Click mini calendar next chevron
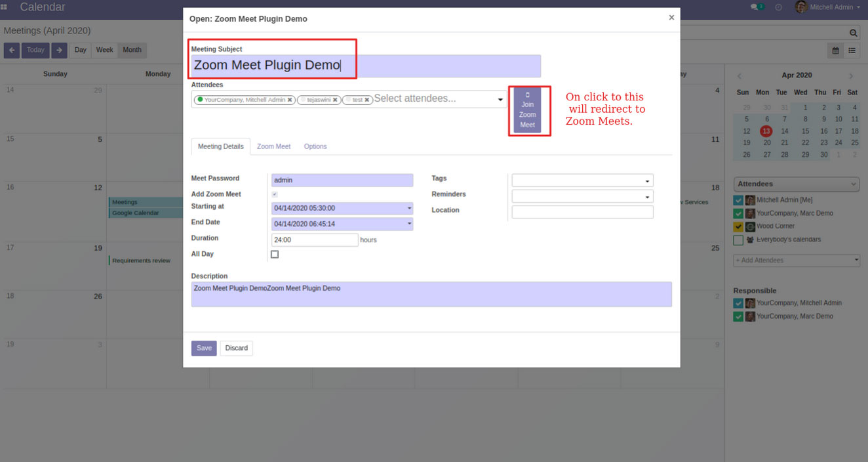The image size is (868, 462). (851, 76)
